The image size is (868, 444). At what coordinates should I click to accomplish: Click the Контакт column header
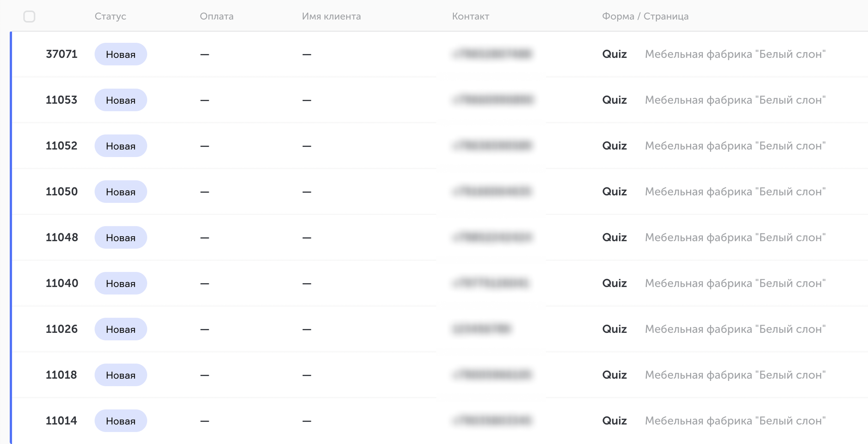pyautogui.click(x=470, y=16)
